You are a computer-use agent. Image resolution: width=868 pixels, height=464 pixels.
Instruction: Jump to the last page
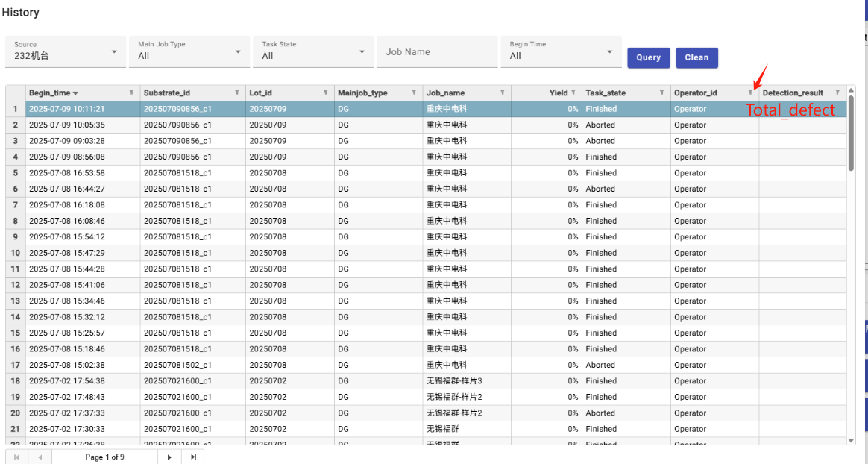(193, 457)
